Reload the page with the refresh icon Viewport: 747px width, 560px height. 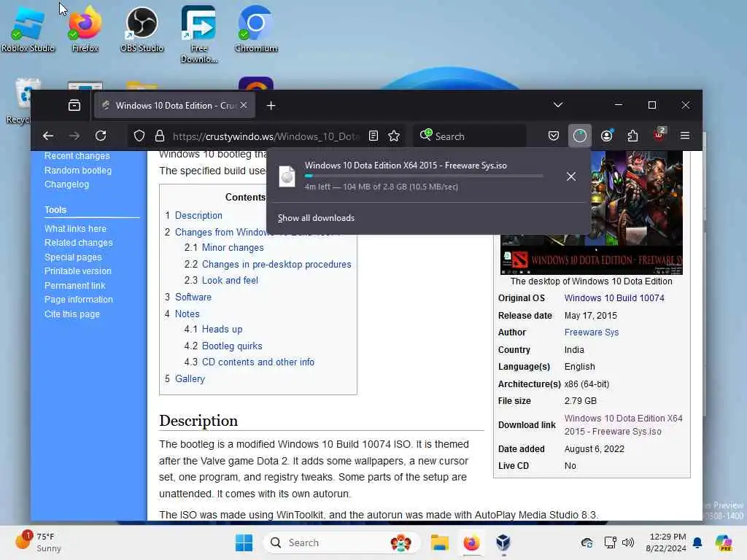pos(101,136)
